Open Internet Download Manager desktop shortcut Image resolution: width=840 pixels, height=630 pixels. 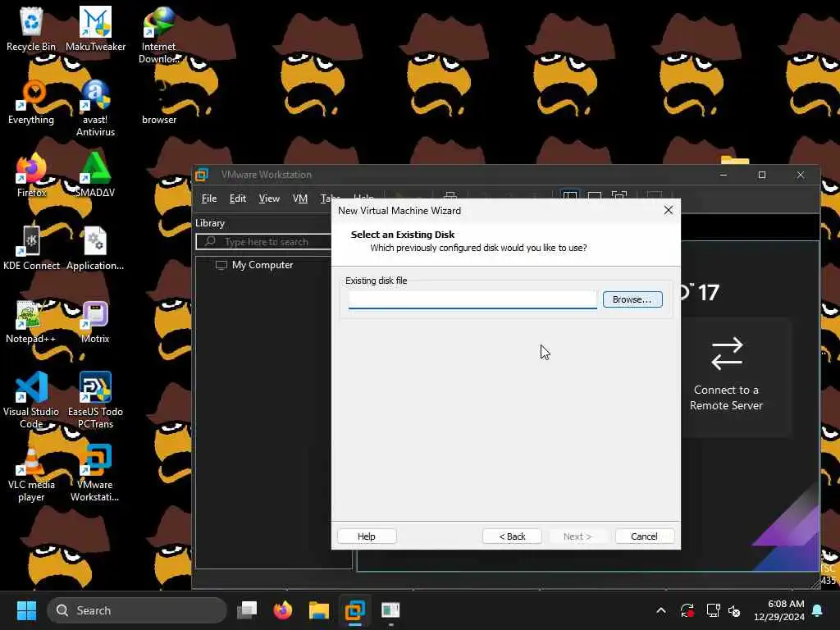(159, 35)
